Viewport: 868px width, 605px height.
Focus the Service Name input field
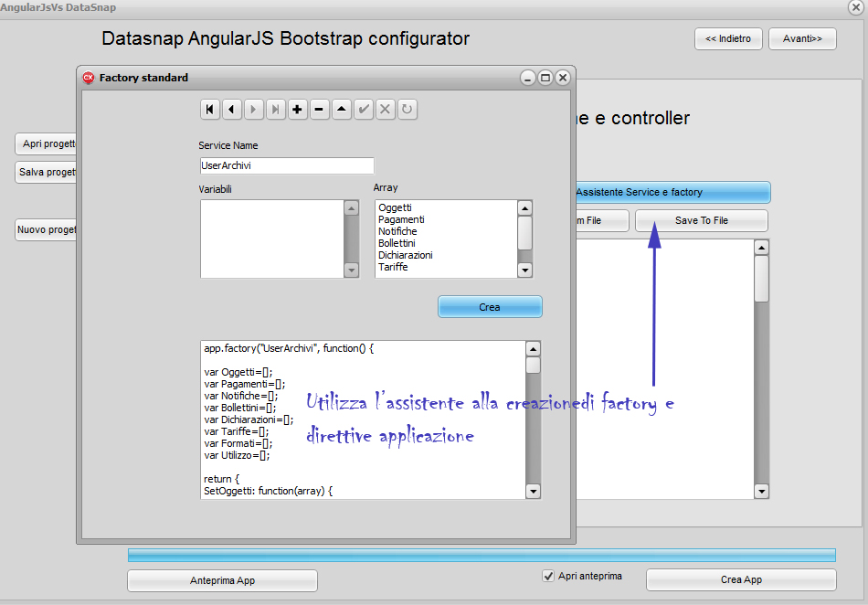coord(287,165)
